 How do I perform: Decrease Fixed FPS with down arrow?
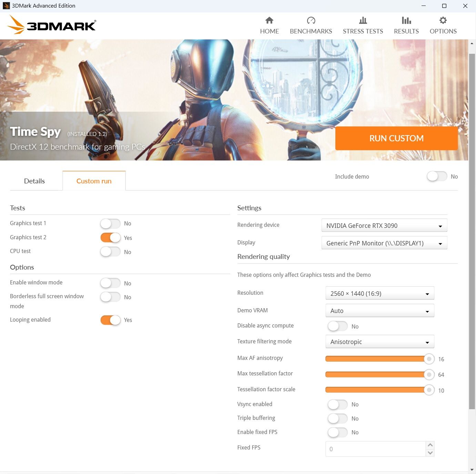pyautogui.click(x=430, y=453)
